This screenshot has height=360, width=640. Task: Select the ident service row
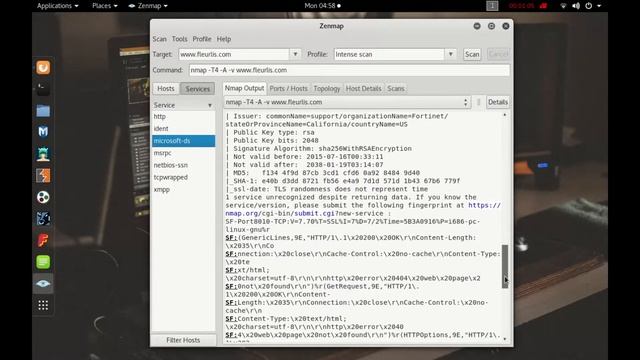point(183,129)
